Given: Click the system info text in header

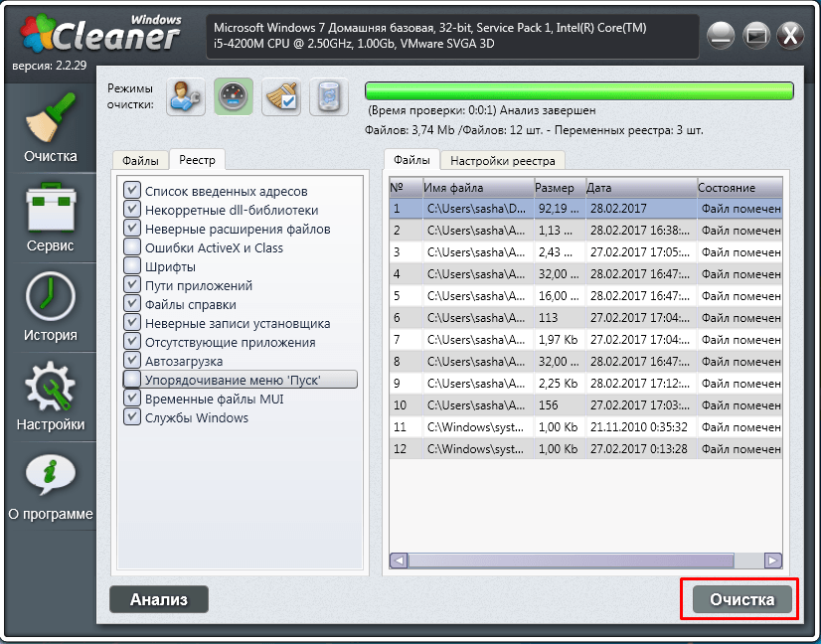Looking at the screenshot, I should 429,36.
